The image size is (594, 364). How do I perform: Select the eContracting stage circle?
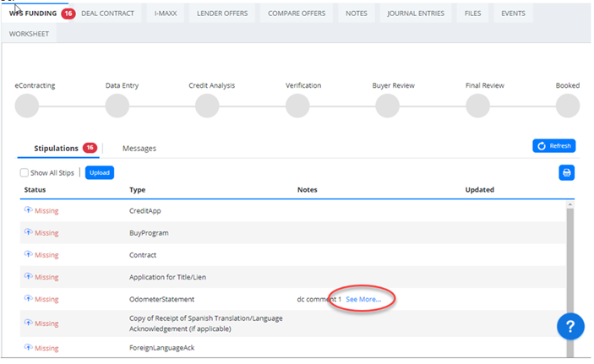tap(27, 106)
